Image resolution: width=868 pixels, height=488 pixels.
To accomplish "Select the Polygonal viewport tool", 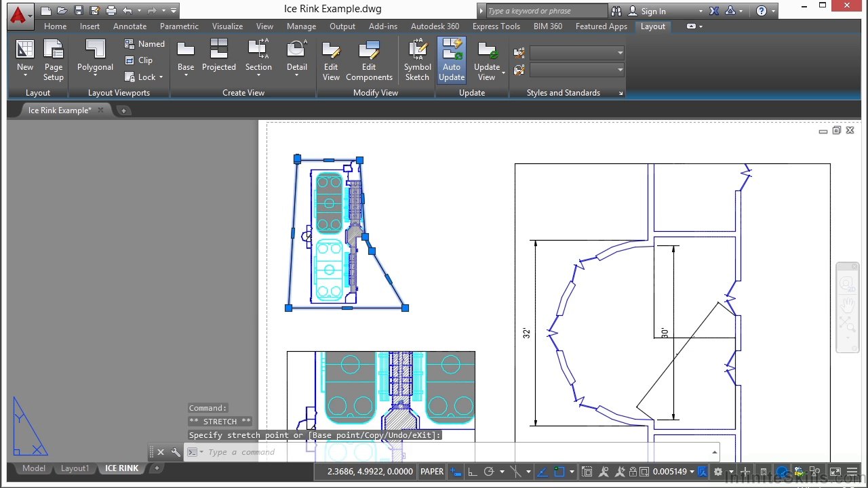I will coord(95,58).
